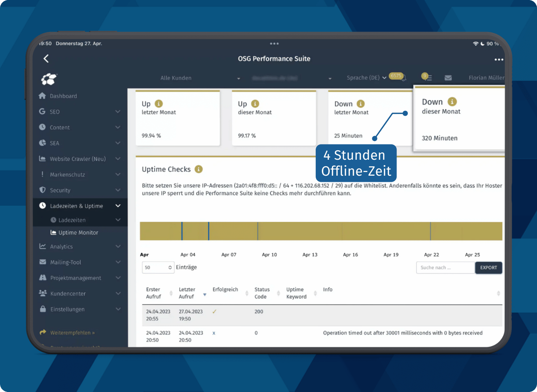537x392 pixels.
Task: Expand the Website Crawler (Neu) section
Action: coord(118,159)
